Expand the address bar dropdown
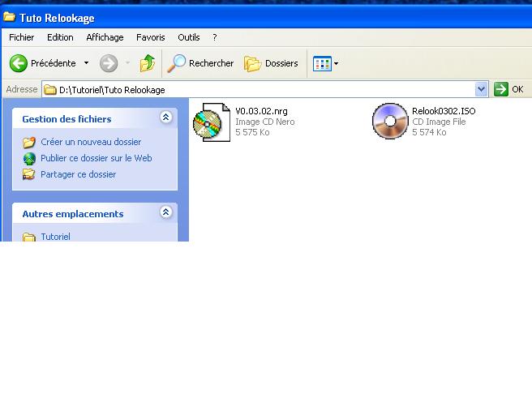The image size is (532, 415). pos(481,89)
